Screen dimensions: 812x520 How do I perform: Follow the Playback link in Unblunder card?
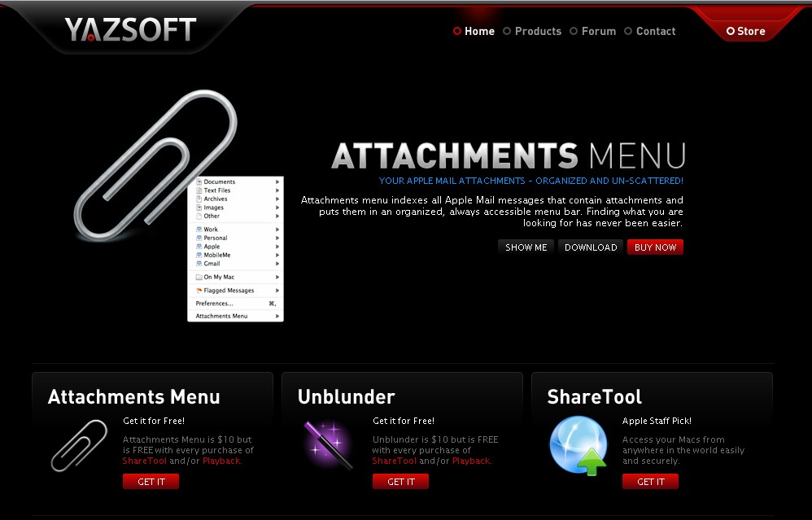click(471, 461)
